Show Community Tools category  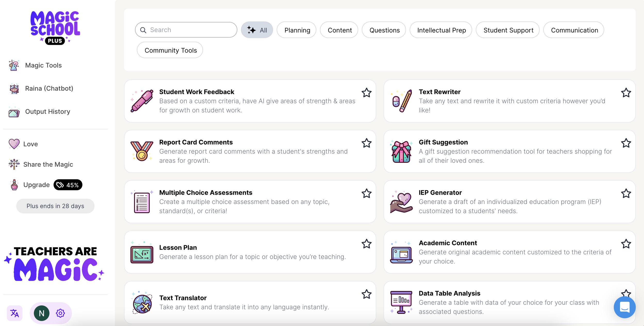point(170,50)
